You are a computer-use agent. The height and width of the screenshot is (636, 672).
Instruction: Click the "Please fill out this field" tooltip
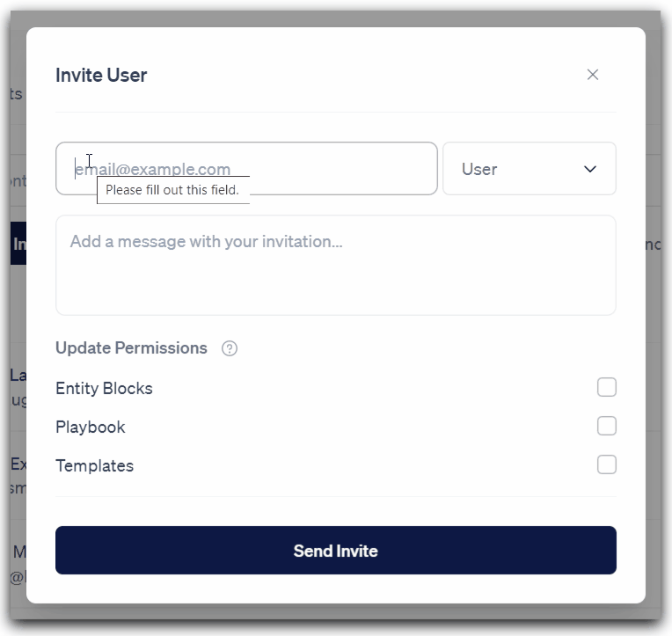coord(173,190)
